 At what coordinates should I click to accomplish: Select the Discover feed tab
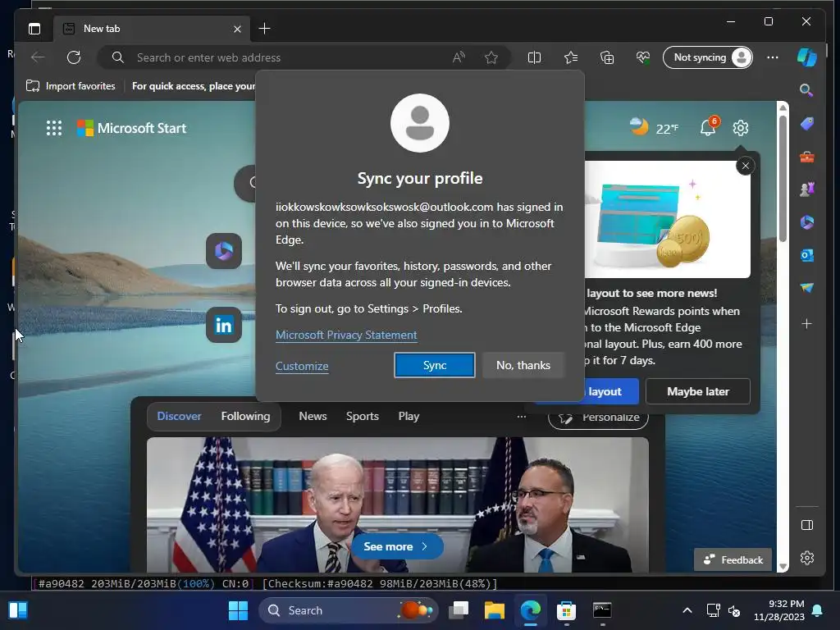click(179, 416)
